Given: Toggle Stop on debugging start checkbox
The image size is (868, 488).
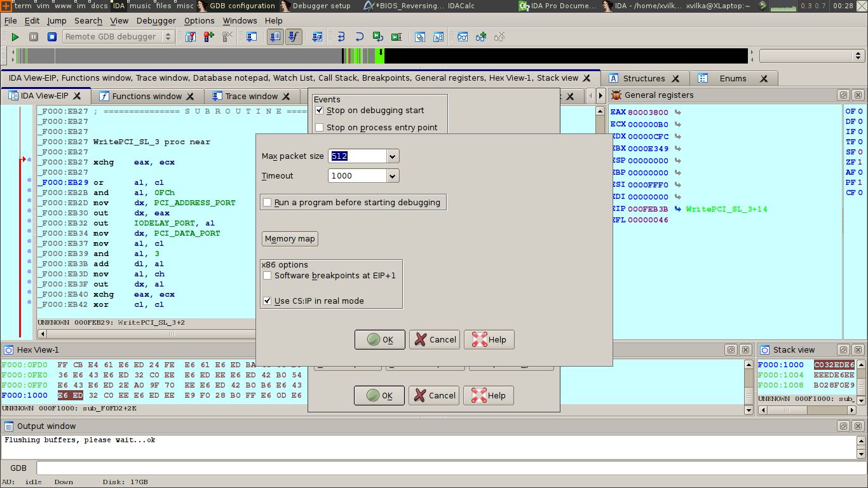Looking at the screenshot, I should tap(320, 110).
